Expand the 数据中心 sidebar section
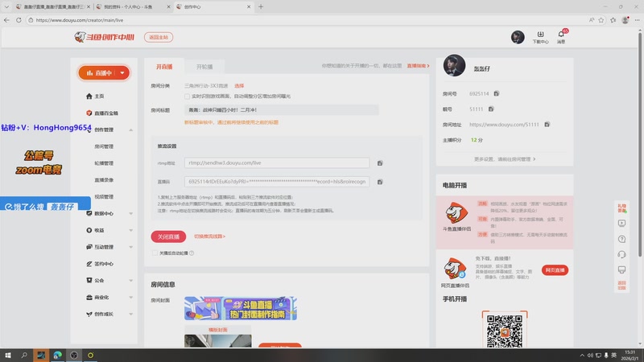 (130, 213)
